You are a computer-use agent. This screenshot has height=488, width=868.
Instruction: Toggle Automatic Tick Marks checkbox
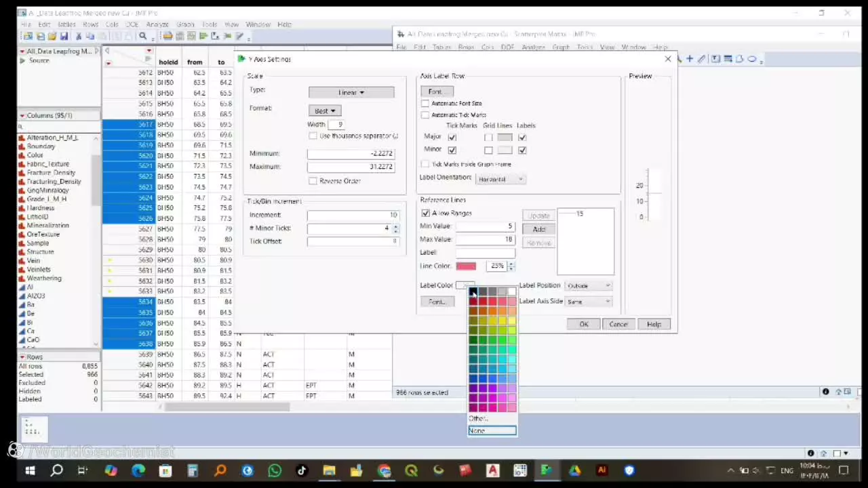point(425,115)
